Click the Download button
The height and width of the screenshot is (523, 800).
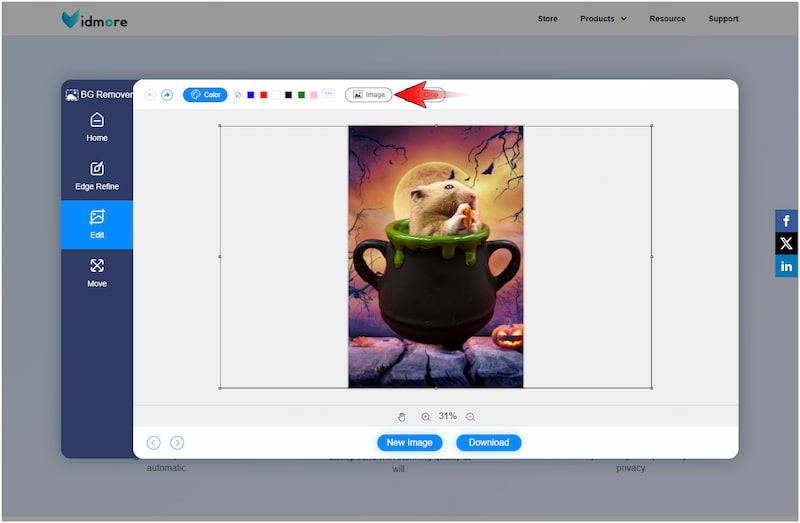[x=488, y=442]
